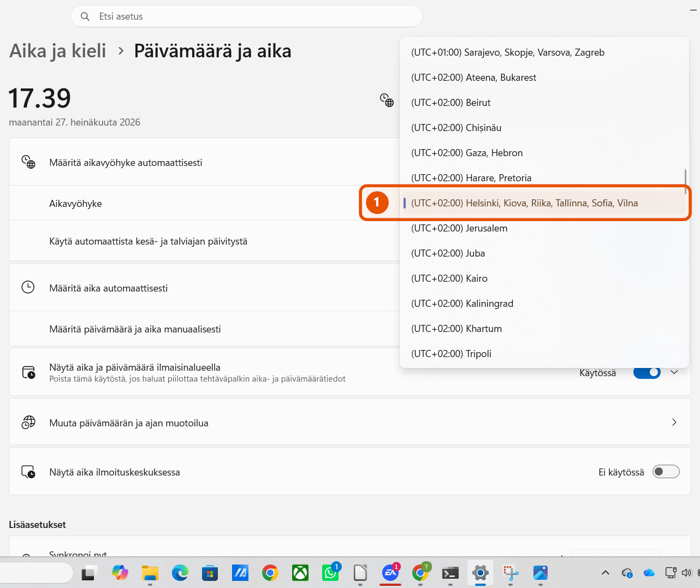Show hidden icons chevron in system tray
The image size is (700, 588).
coord(605,573)
